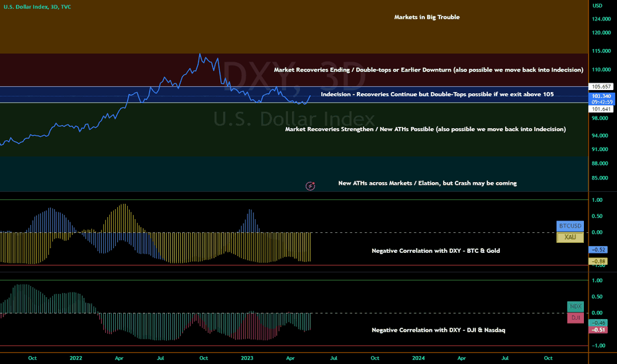Viewport: 617px width, 364px height.
Task: Click the lightning bolt event icon
Action: coord(310,186)
